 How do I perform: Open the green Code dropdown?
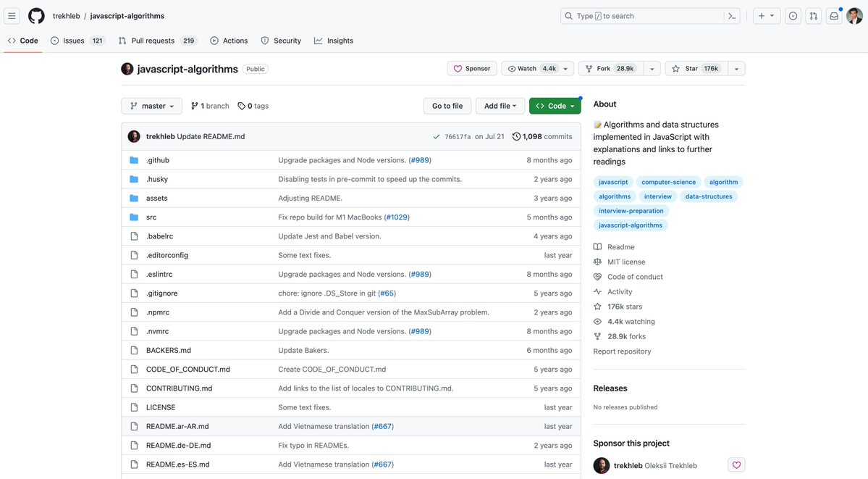point(555,106)
